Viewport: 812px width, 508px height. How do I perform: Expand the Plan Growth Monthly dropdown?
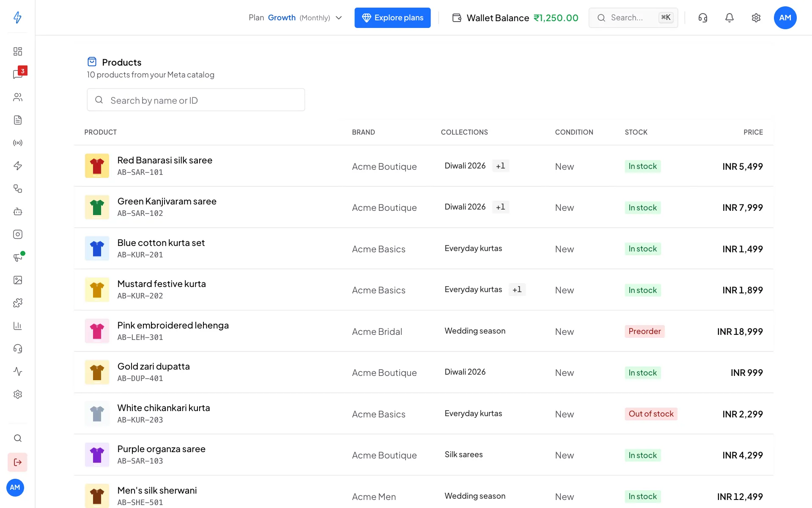(295, 18)
